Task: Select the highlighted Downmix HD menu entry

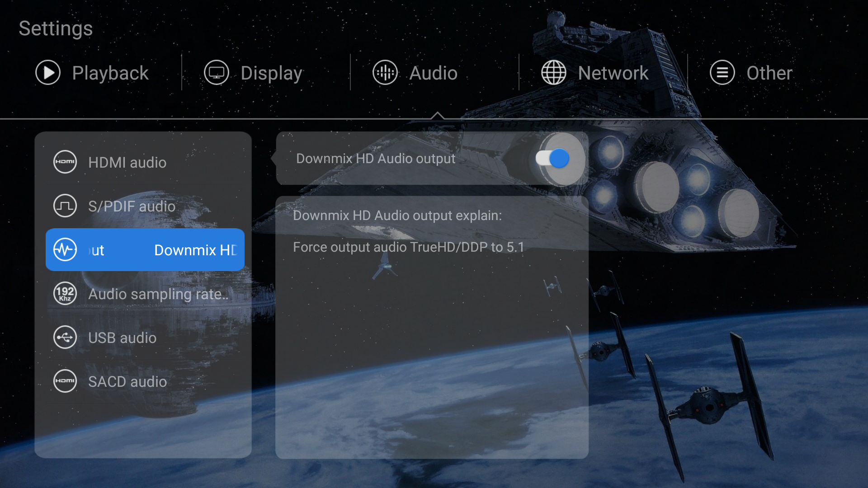Action: click(x=145, y=250)
